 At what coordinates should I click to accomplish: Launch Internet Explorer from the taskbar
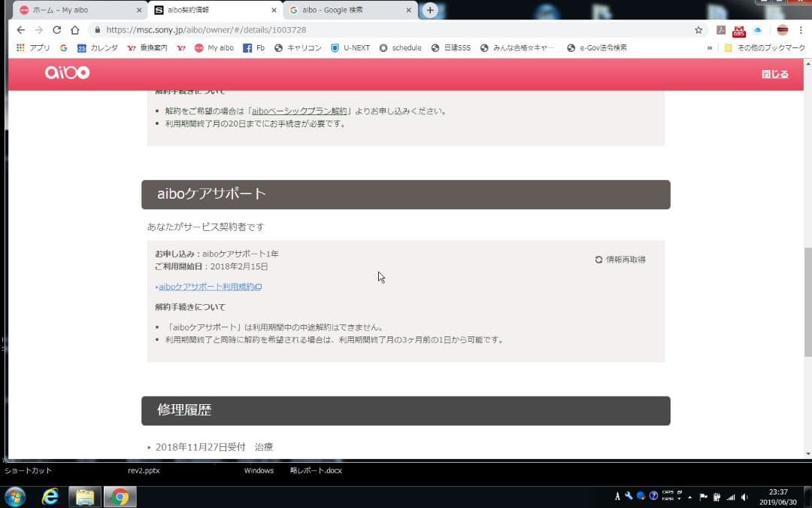50,496
